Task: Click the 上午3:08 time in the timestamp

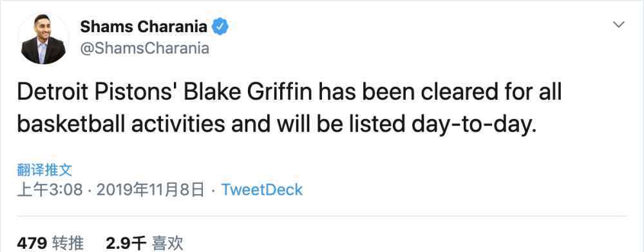Action: click(50, 190)
